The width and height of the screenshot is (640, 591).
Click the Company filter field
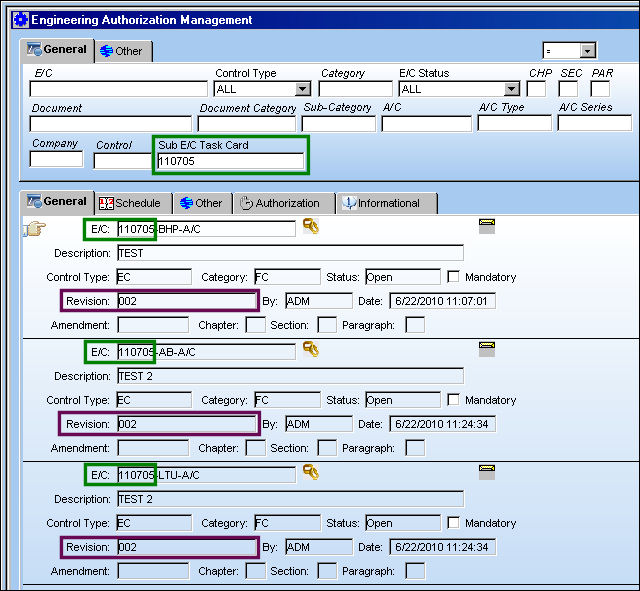tap(56, 159)
